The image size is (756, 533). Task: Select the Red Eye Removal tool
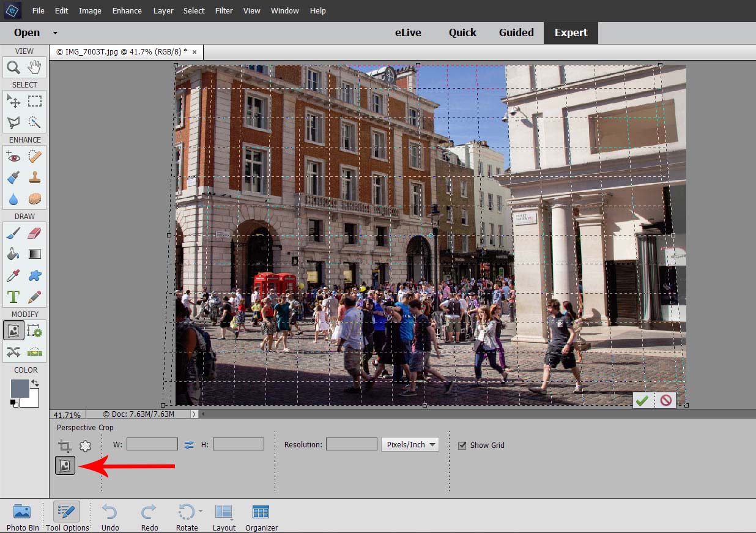(x=13, y=157)
